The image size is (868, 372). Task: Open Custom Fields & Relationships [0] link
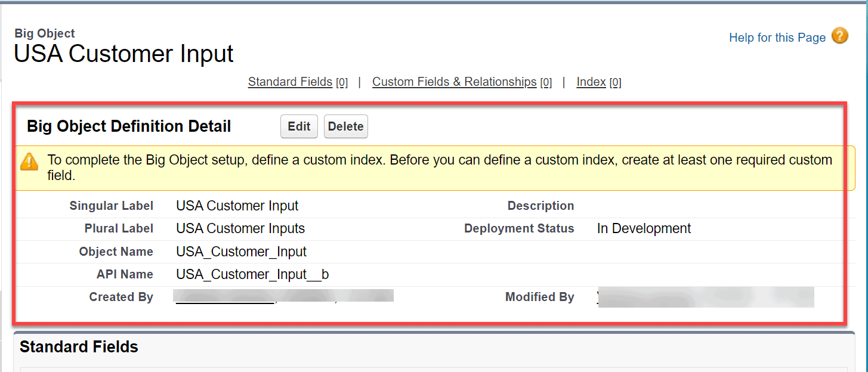click(x=454, y=82)
